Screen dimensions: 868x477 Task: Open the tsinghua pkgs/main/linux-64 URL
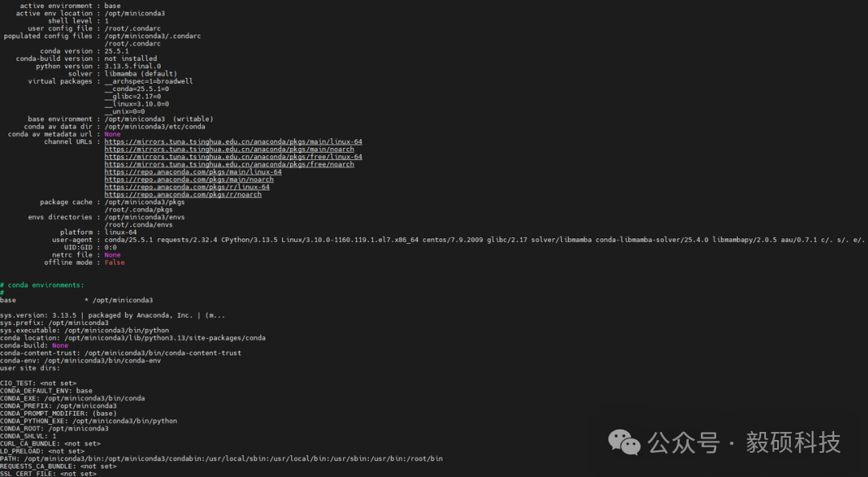pos(233,142)
